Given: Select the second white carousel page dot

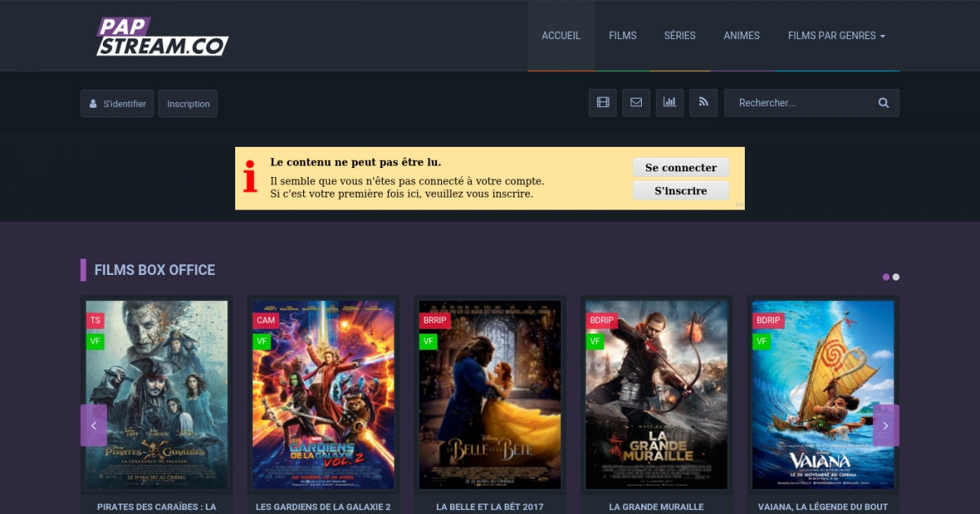Looking at the screenshot, I should coord(896,277).
